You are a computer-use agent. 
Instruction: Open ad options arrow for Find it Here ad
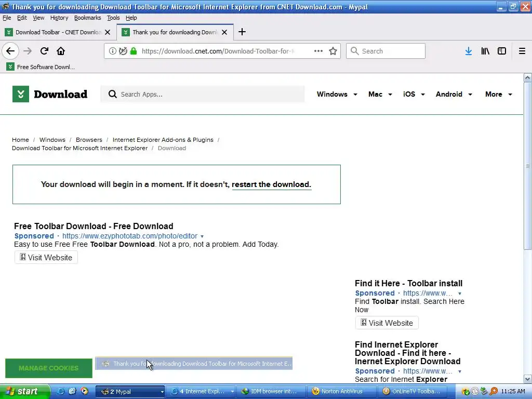[x=460, y=294]
